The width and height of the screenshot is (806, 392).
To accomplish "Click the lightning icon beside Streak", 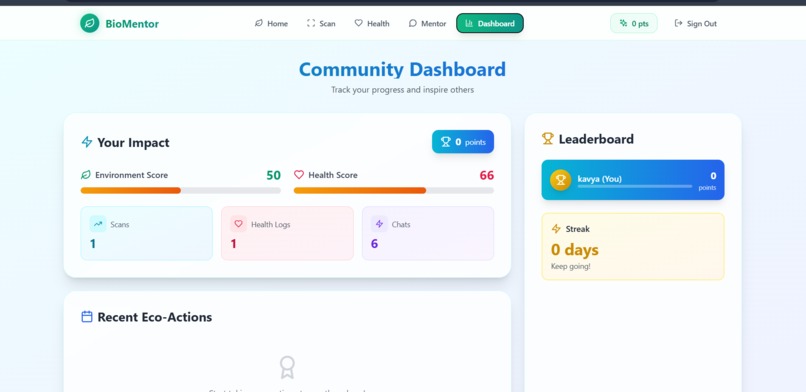I will tap(556, 229).
